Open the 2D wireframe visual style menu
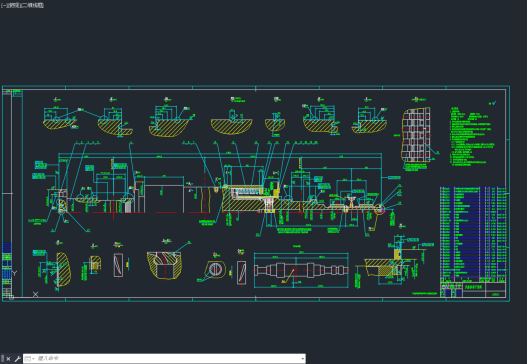 [32, 5]
